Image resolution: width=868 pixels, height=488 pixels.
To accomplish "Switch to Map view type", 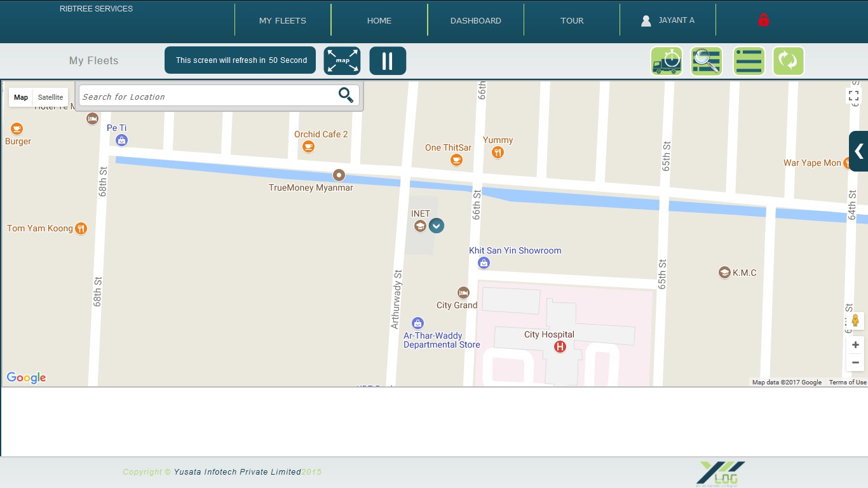I will click(x=21, y=97).
